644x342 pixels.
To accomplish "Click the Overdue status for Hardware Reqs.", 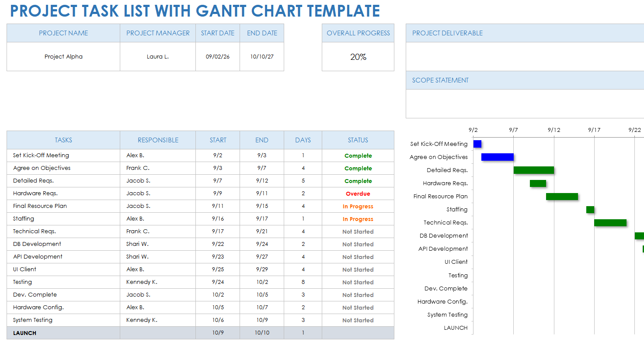I will [x=358, y=193].
